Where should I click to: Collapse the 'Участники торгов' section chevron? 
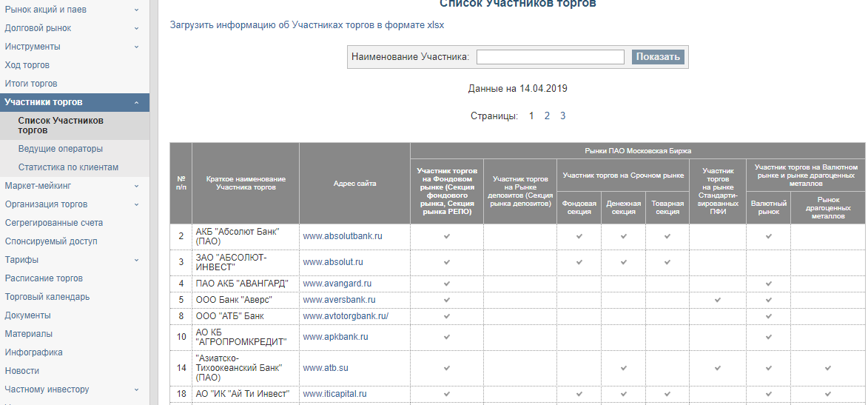click(137, 102)
